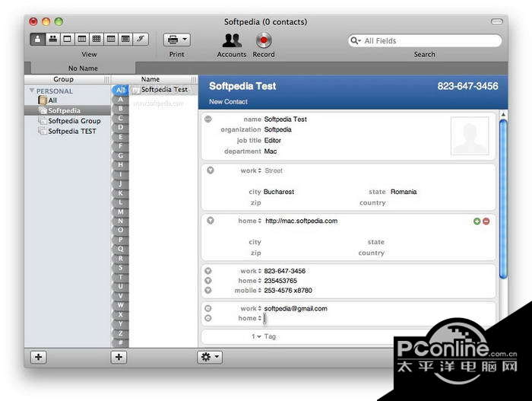Click the work address section icon
The height and width of the screenshot is (401, 532).
point(211,170)
